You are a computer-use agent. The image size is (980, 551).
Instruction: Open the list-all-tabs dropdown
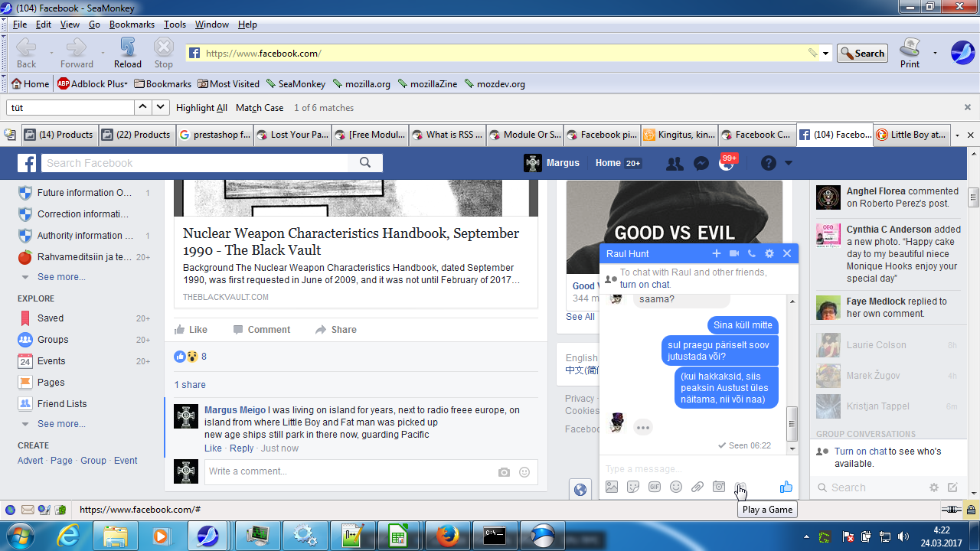(x=957, y=135)
